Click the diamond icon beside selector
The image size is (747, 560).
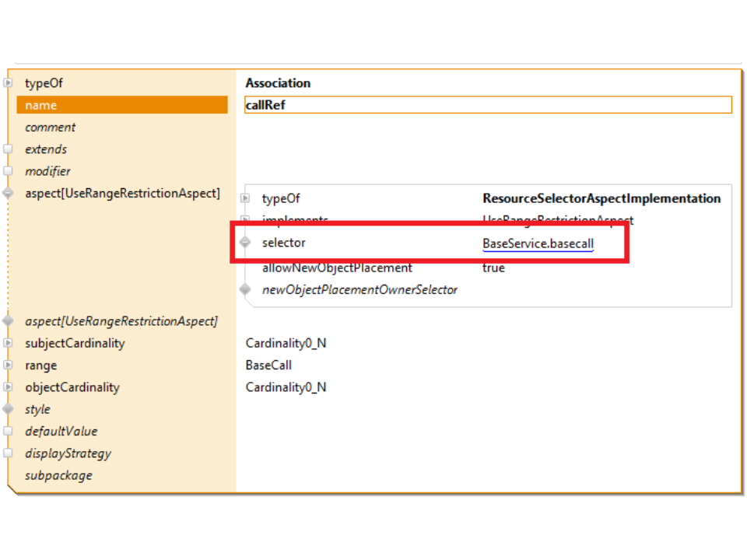pyautogui.click(x=245, y=243)
